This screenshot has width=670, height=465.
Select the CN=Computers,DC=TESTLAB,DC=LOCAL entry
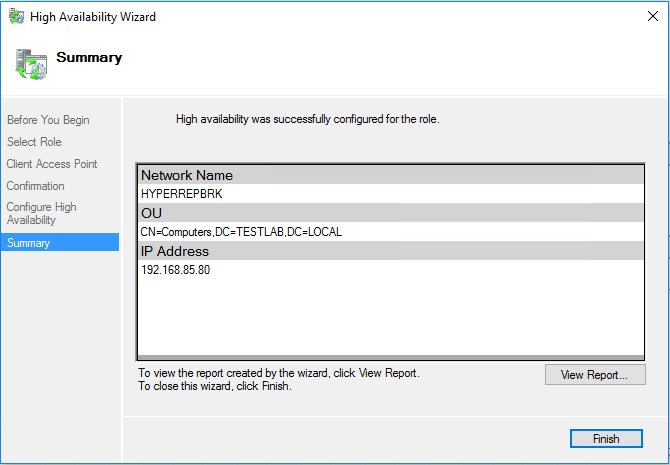[x=241, y=232]
